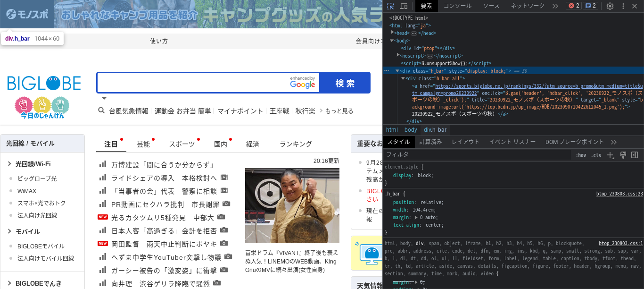This screenshot has width=644, height=289.
Task: Select the inspect element tool in DevTools
Action: (x=390, y=6)
